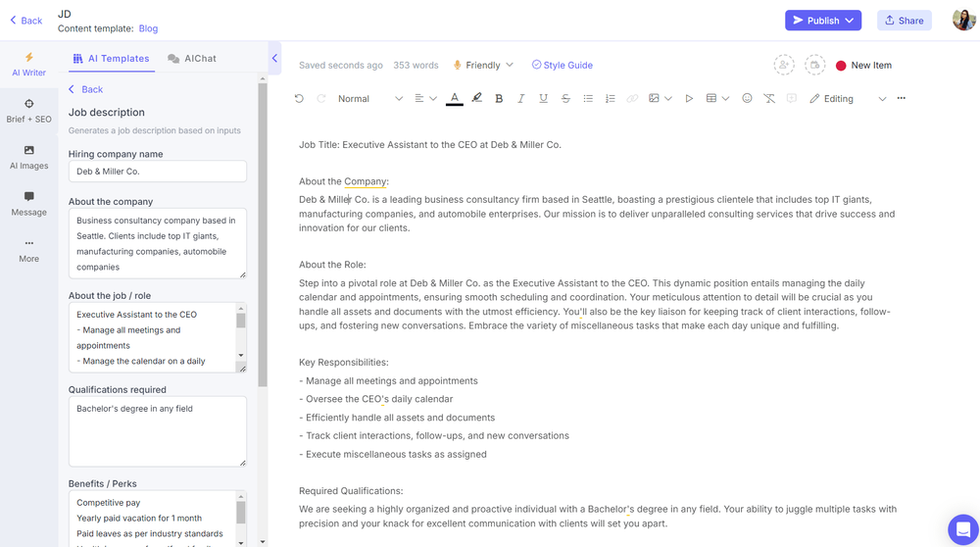This screenshot has height=547, width=980.
Task: Expand the Publish dropdown arrow
Action: pyautogui.click(x=850, y=20)
